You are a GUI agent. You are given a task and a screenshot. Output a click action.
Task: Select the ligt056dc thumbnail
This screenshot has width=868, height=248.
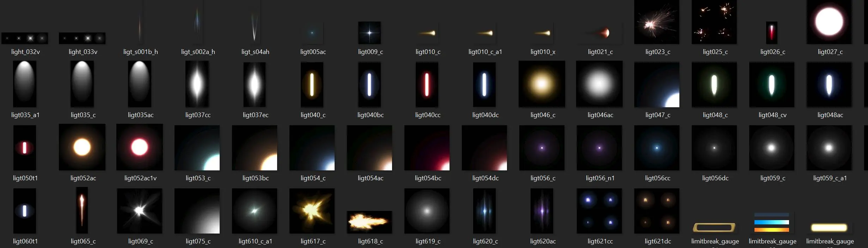(714, 148)
